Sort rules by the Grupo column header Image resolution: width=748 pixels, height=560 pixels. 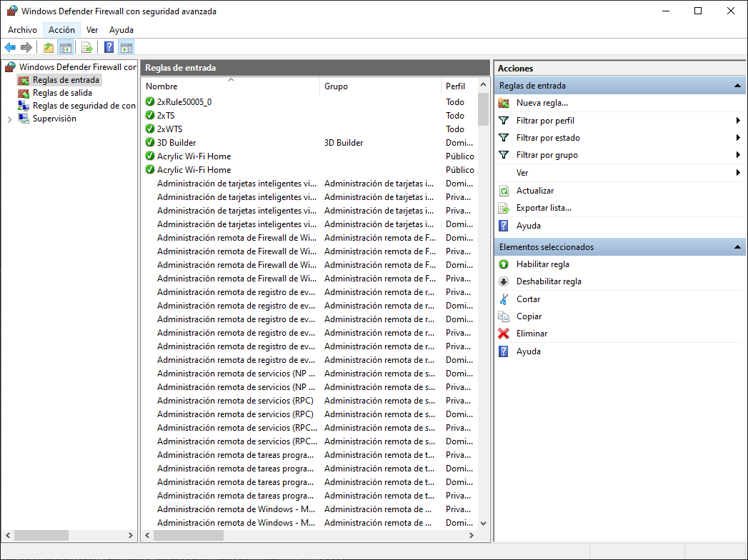tap(380, 86)
